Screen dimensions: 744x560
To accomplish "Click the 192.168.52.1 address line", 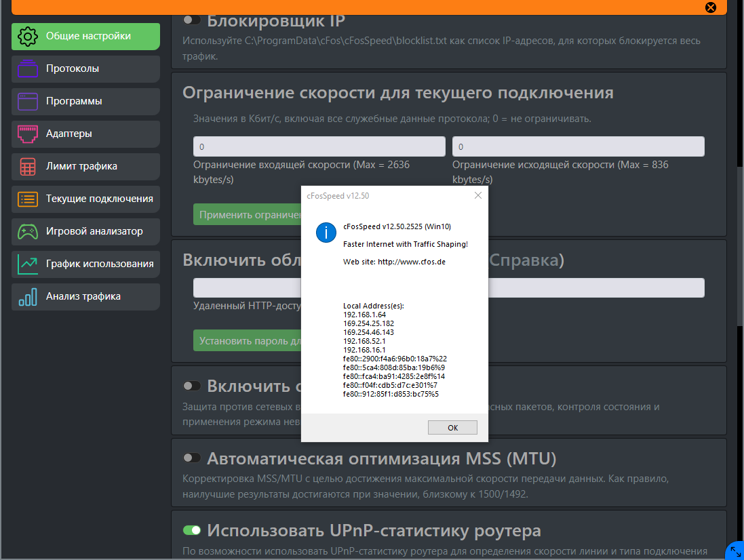I will point(364,342).
